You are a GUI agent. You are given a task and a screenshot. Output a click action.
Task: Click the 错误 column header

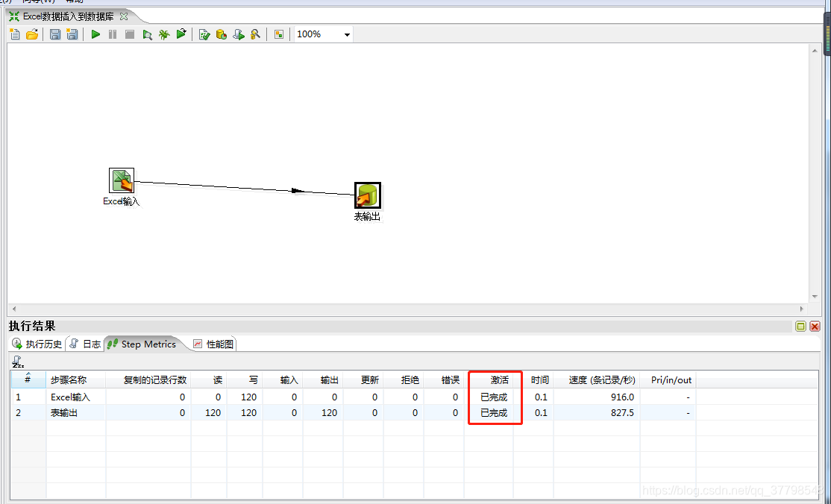(444, 380)
